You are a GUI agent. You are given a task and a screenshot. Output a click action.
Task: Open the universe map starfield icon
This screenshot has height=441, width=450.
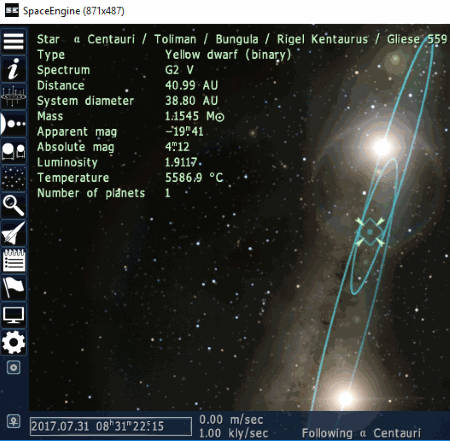pyautogui.click(x=13, y=178)
